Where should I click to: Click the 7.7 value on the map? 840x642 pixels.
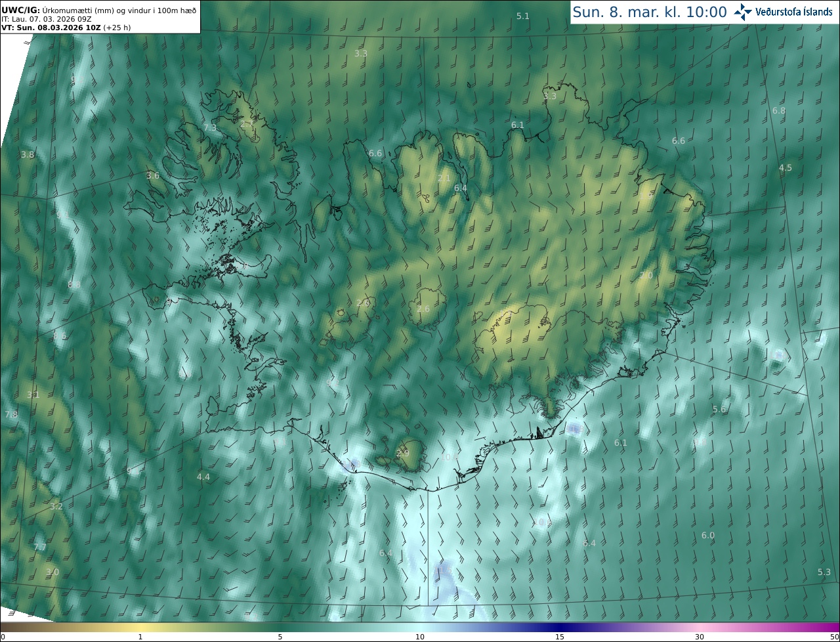point(40,547)
